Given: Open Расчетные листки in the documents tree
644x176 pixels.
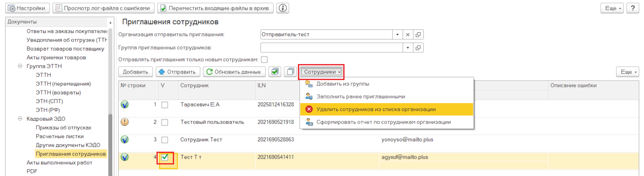Looking at the screenshot, I should pos(60,136).
